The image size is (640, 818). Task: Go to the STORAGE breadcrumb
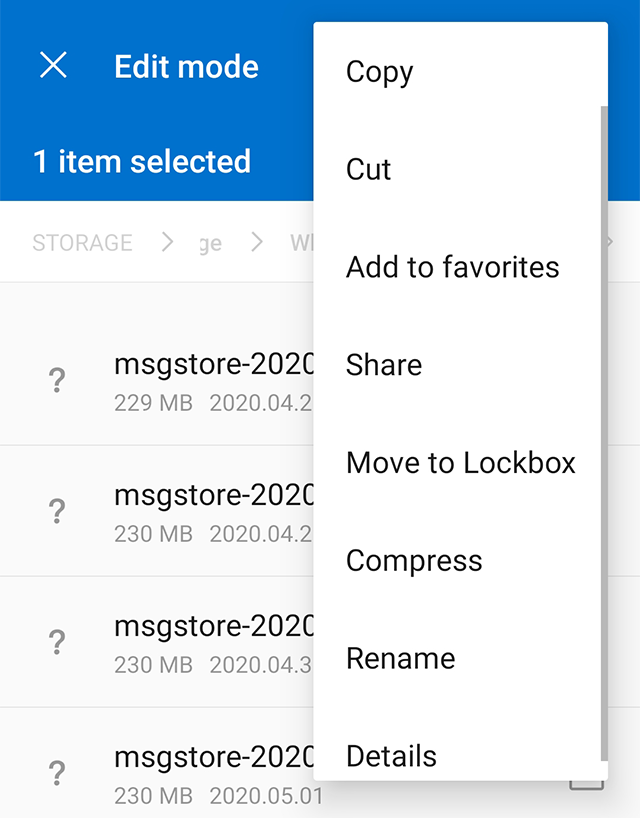(82, 243)
